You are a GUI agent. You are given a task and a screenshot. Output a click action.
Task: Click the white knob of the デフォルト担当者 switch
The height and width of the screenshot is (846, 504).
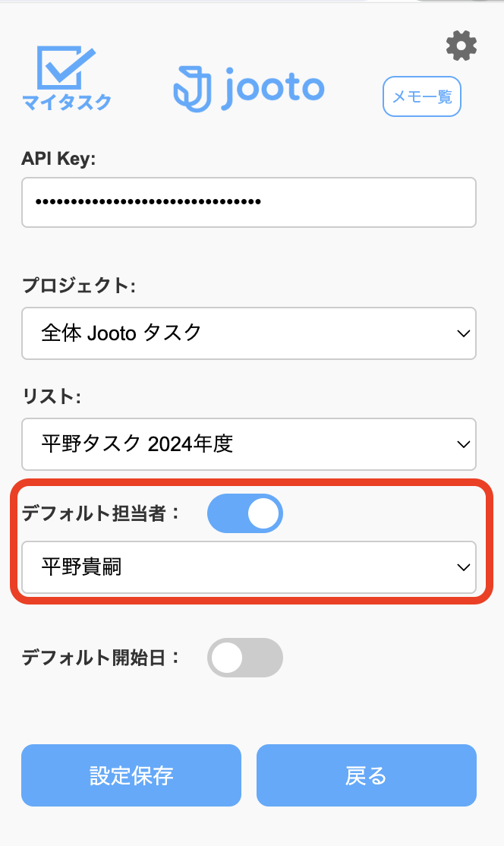pos(262,513)
